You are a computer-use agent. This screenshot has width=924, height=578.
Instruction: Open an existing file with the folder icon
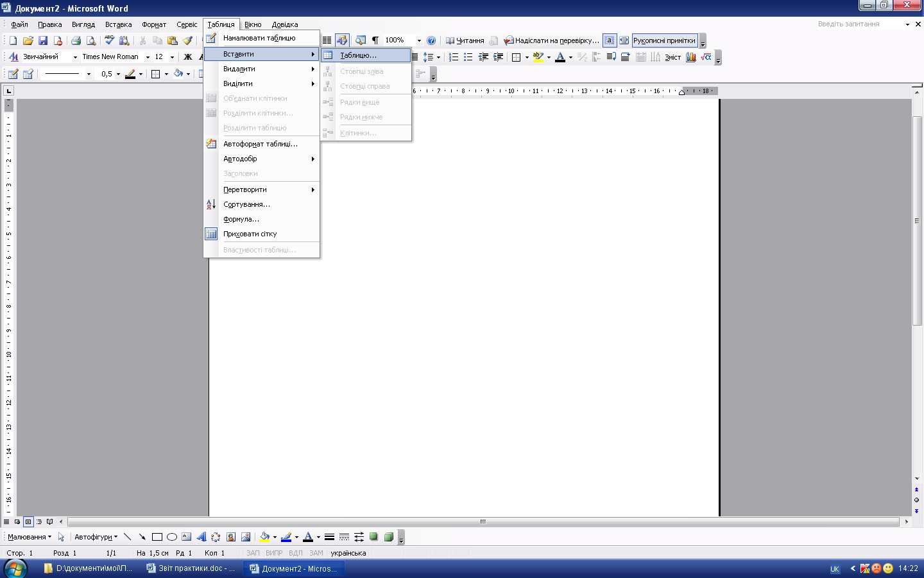click(x=28, y=40)
